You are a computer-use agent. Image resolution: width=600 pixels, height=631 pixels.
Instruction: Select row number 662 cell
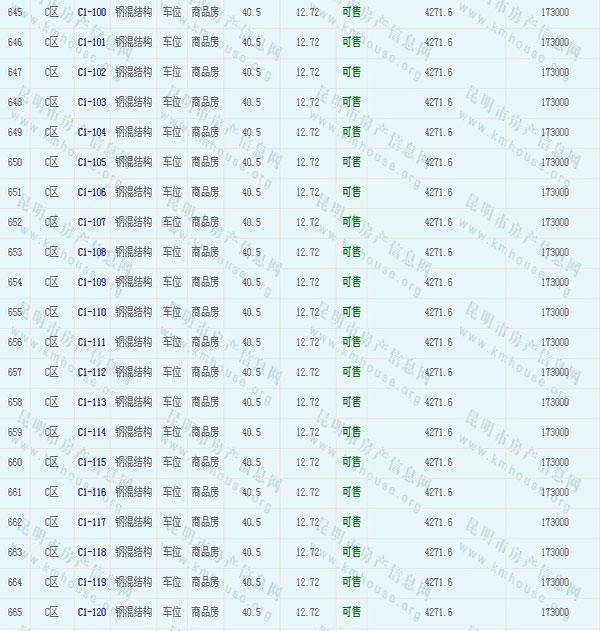15,522
